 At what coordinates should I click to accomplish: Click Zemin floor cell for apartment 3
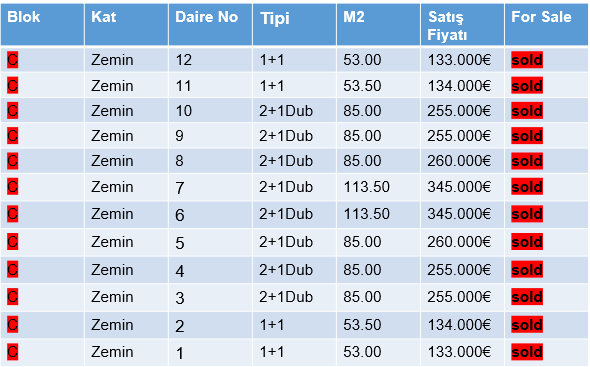pyautogui.click(x=112, y=297)
